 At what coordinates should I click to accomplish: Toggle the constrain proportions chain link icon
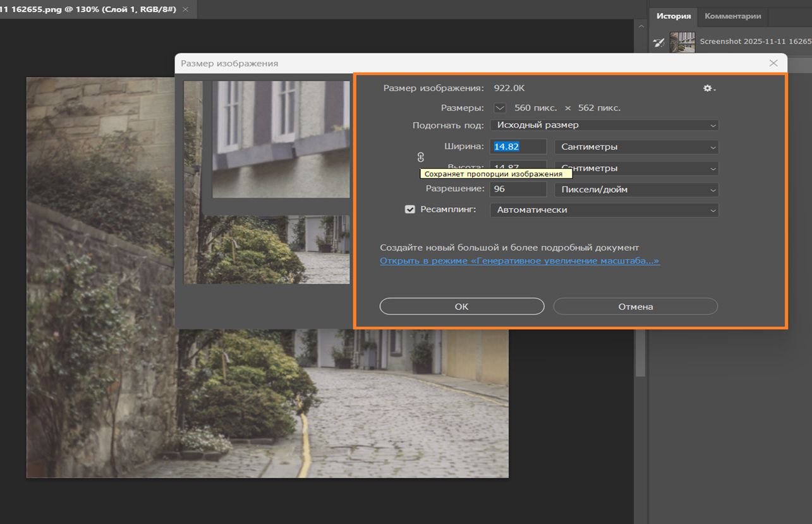421,157
